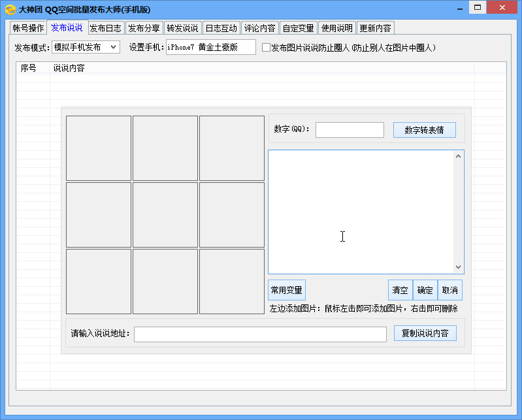The width and height of the screenshot is (522, 420).
Task: Add image in bottom-left grid slot
Action: click(x=99, y=282)
